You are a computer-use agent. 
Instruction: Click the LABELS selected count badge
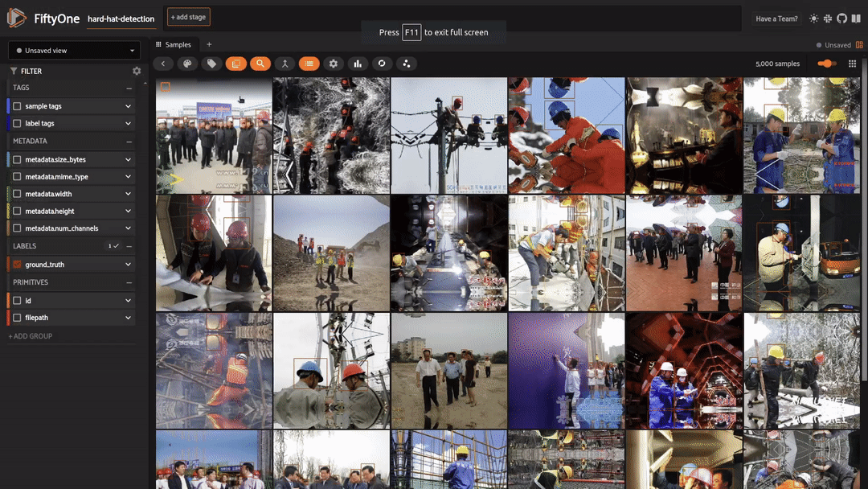click(113, 246)
